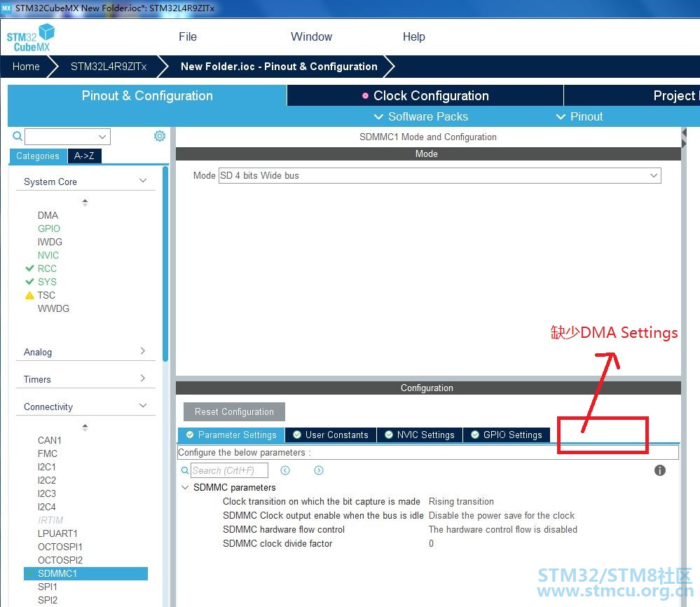Click the green check next to RCC

click(29, 268)
